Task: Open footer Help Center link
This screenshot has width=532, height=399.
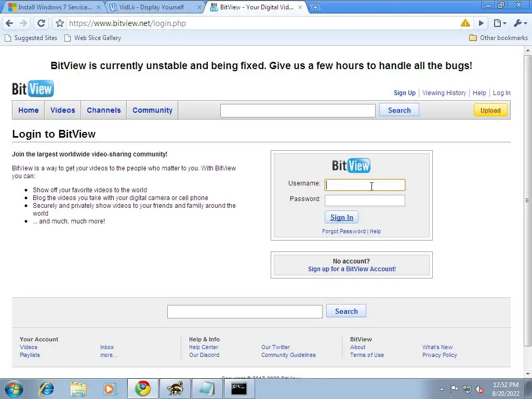Action: click(x=204, y=347)
